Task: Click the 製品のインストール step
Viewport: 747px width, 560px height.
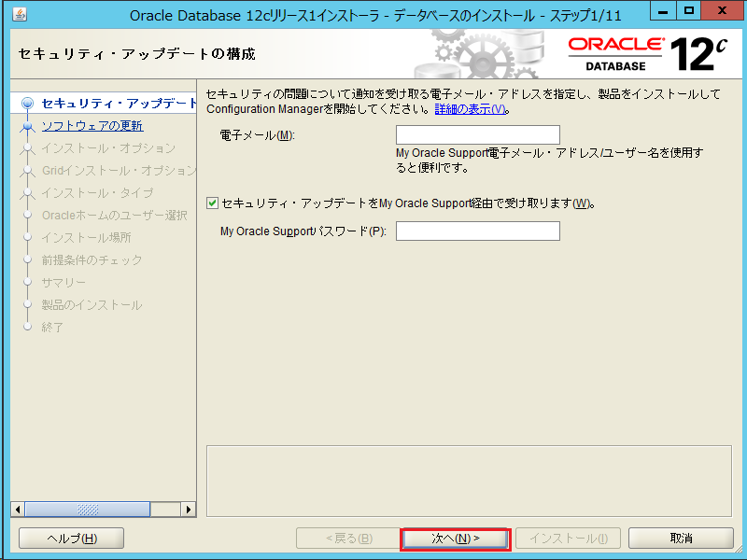Action: tap(92, 305)
